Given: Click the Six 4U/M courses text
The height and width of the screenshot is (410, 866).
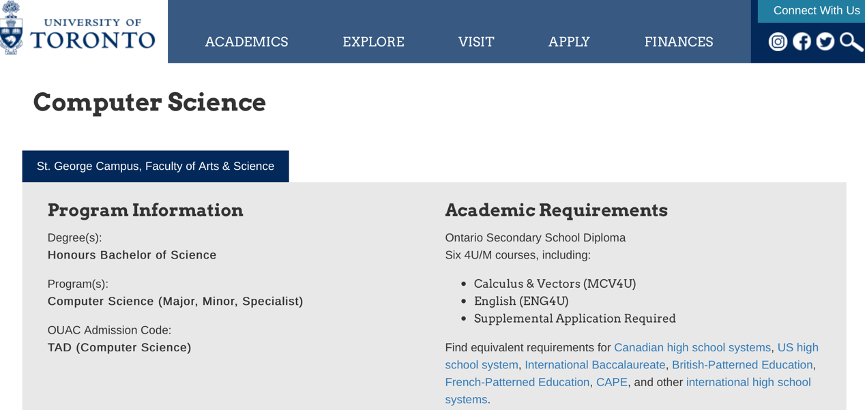Looking at the screenshot, I should 518,255.
